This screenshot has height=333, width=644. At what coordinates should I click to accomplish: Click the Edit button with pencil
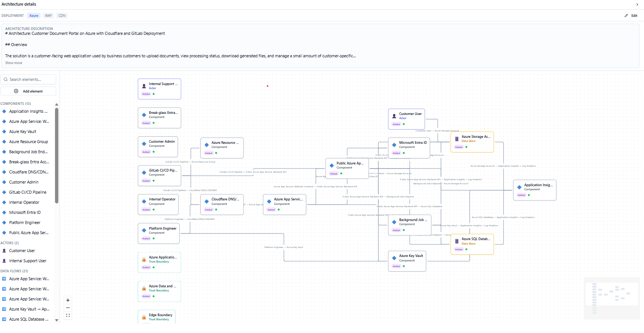pos(631,16)
